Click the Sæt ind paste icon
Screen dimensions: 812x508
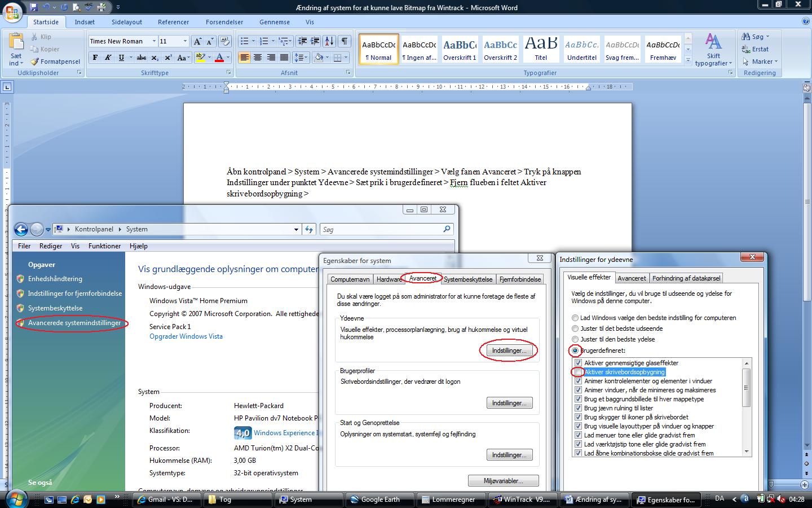click(x=16, y=42)
